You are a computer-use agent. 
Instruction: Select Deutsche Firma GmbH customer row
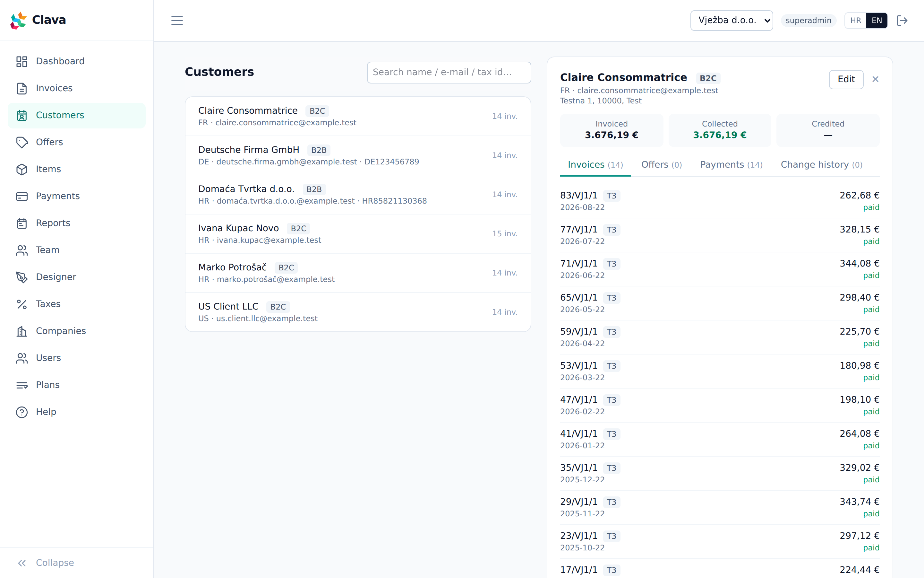click(x=358, y=156)
